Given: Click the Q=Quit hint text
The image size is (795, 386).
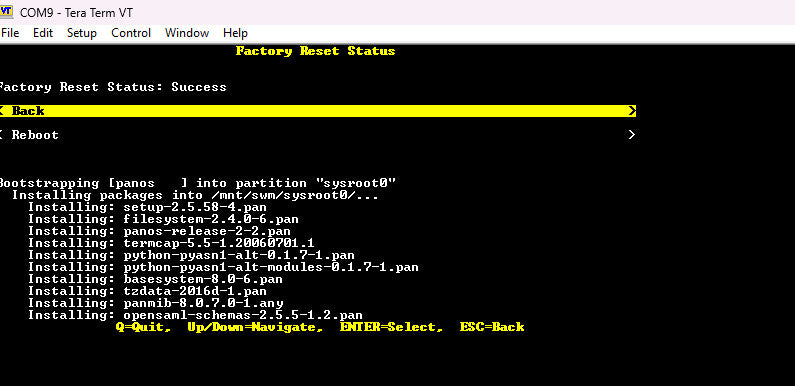Looking at the screenshot, I should point(143,327).
